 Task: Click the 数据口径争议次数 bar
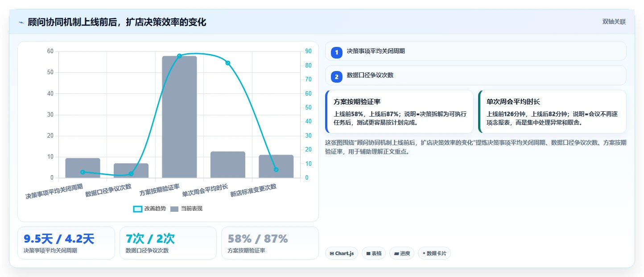[131, 171]
